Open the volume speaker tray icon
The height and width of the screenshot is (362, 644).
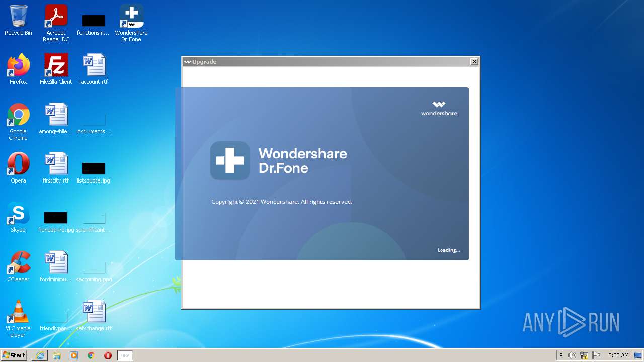572,355
